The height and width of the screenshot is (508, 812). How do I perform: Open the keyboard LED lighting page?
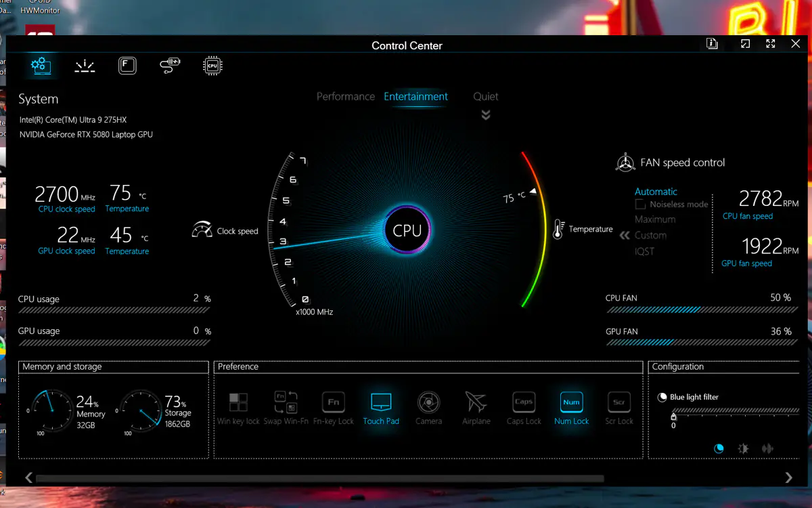(85, 66)
